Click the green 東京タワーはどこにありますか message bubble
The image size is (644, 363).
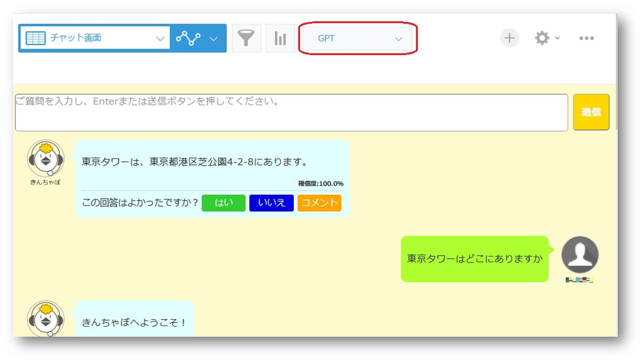[x=474, y=258]
